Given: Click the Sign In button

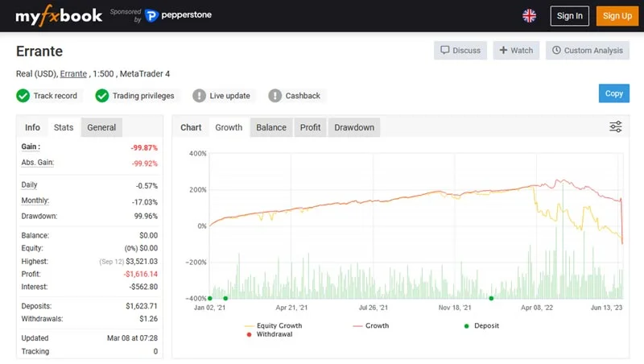Looking at the screenshot, I should pos(569,16).
